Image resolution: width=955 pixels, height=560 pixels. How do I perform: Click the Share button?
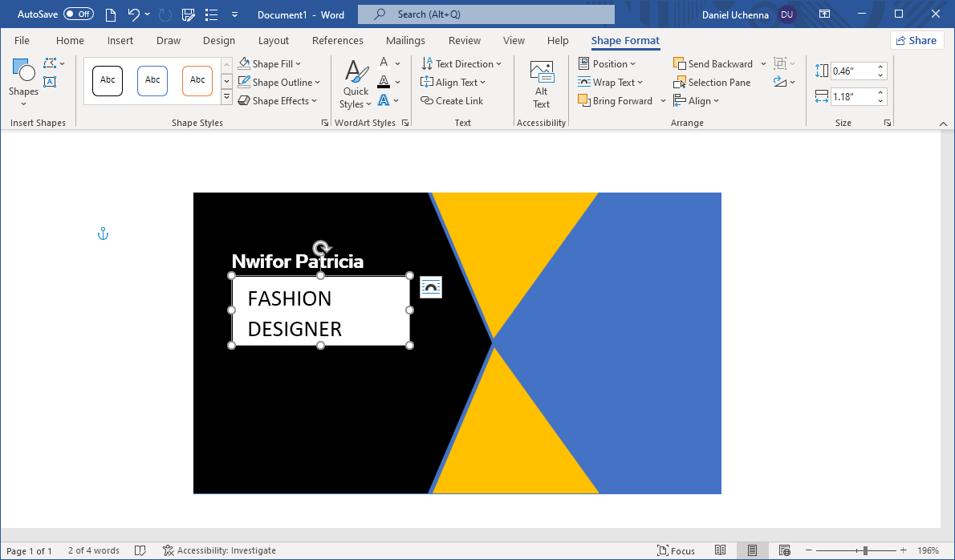916,41
